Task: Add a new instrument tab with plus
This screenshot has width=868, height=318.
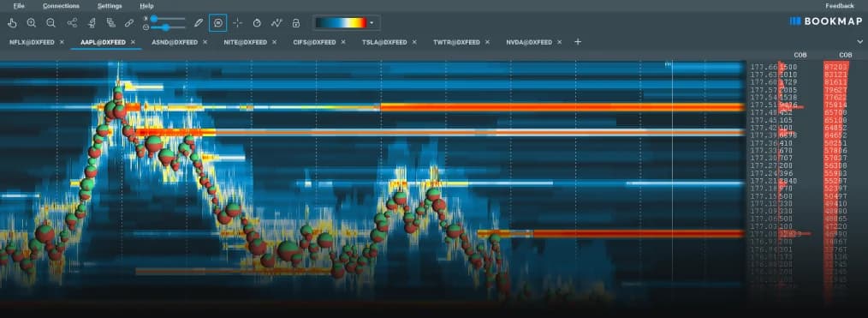Action: (x=578, y=41)
